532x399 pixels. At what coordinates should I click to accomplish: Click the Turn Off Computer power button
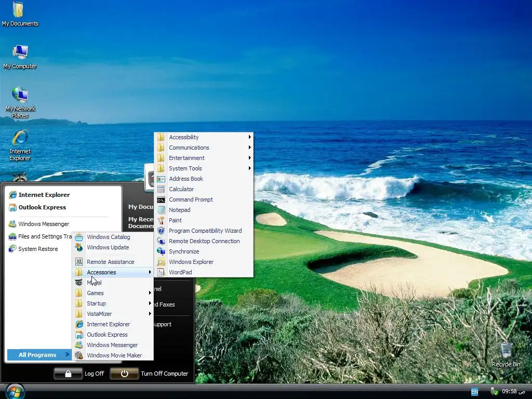pos(124,374)
